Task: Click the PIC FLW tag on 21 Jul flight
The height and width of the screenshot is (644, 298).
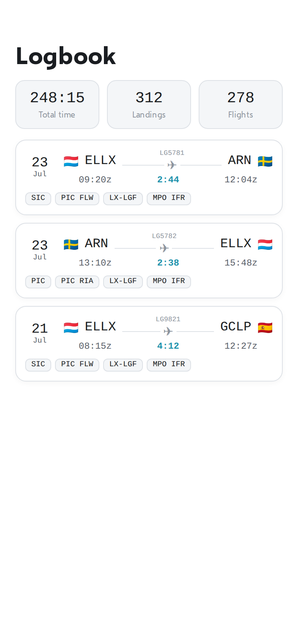Action: click(x=77, y=365)
